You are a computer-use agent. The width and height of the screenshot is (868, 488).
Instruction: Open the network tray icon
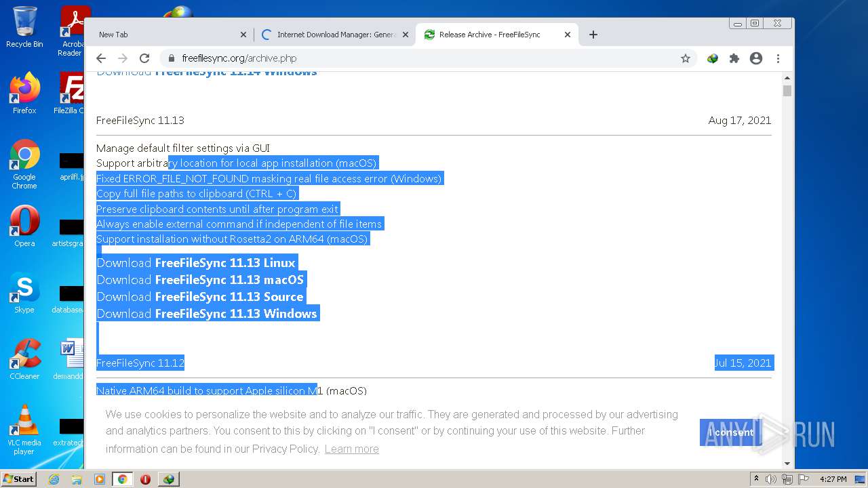pyautogui.click(x=787, y=479)
